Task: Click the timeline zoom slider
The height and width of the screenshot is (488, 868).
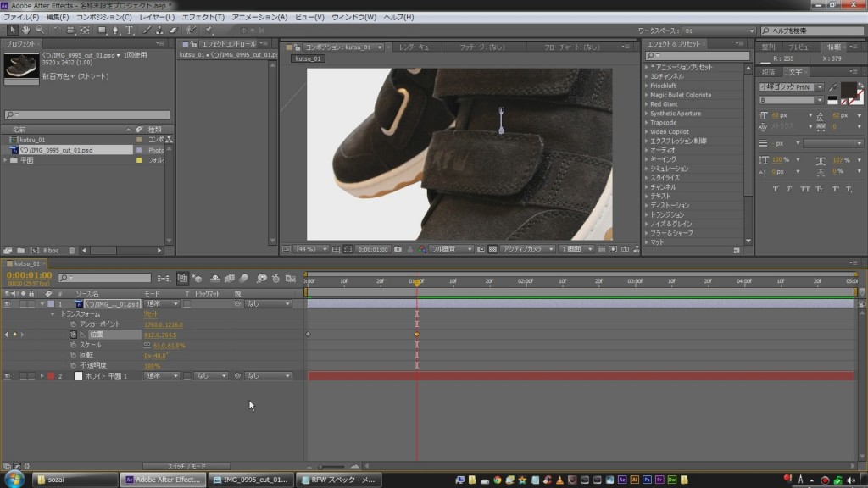Action: 332,467
